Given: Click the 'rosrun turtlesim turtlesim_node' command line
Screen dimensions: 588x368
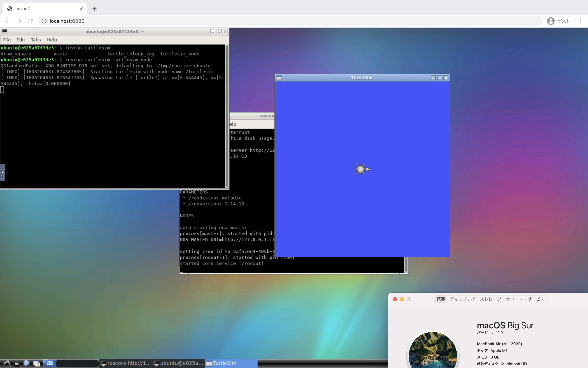Looking at the screenshot, I should 108,60.
